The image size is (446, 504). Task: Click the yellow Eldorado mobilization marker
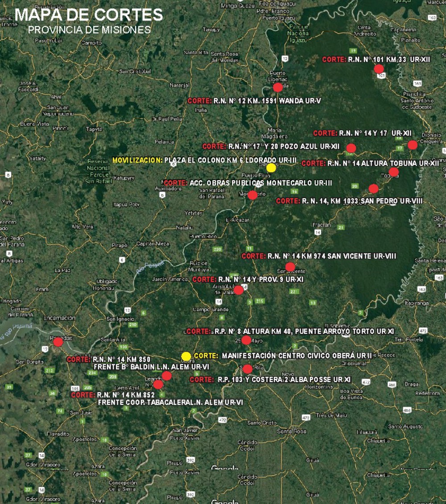click(271, 168)
